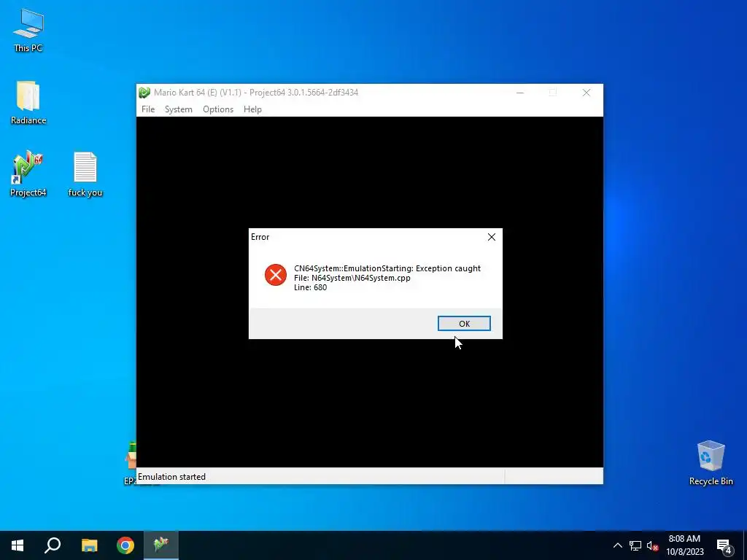Minimize the Project64 window

[520, 93]
